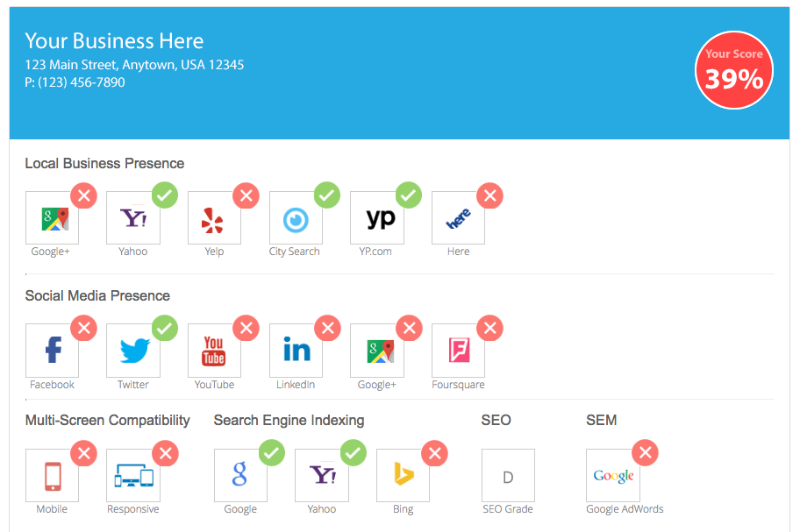The image size is (800, 532).
Task: Select the City Search listing icon
Action: pos(296,218)
